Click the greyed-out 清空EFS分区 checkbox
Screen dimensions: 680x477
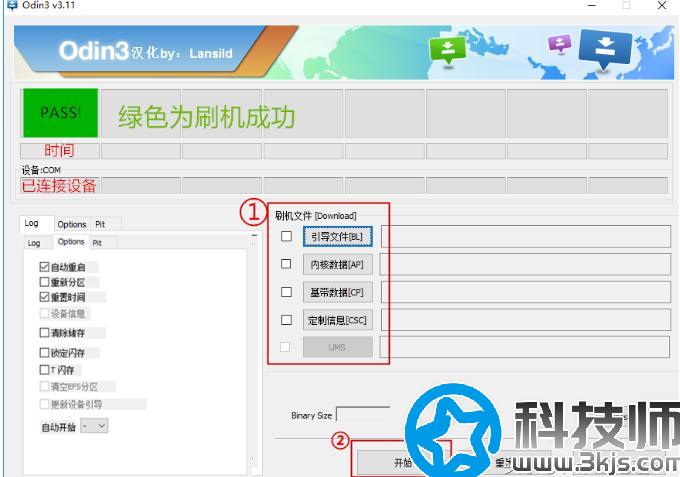point(44,386)
